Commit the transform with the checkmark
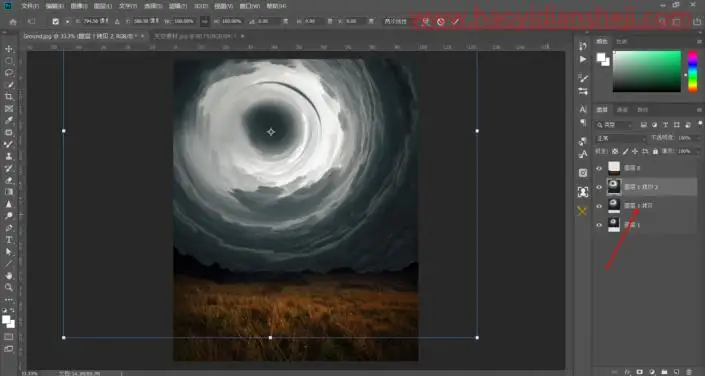 456,21
